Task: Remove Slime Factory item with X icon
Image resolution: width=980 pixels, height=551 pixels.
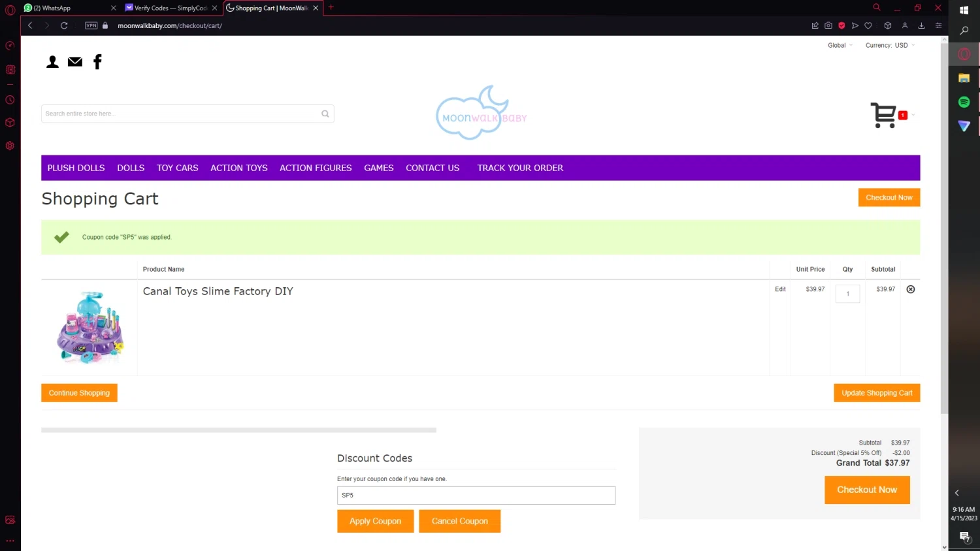Action: pos(911,289)
